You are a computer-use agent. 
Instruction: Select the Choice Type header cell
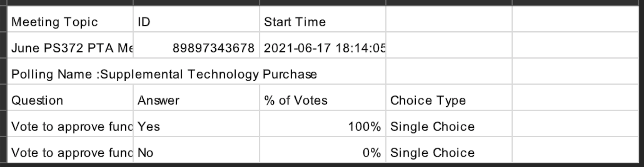449,97
